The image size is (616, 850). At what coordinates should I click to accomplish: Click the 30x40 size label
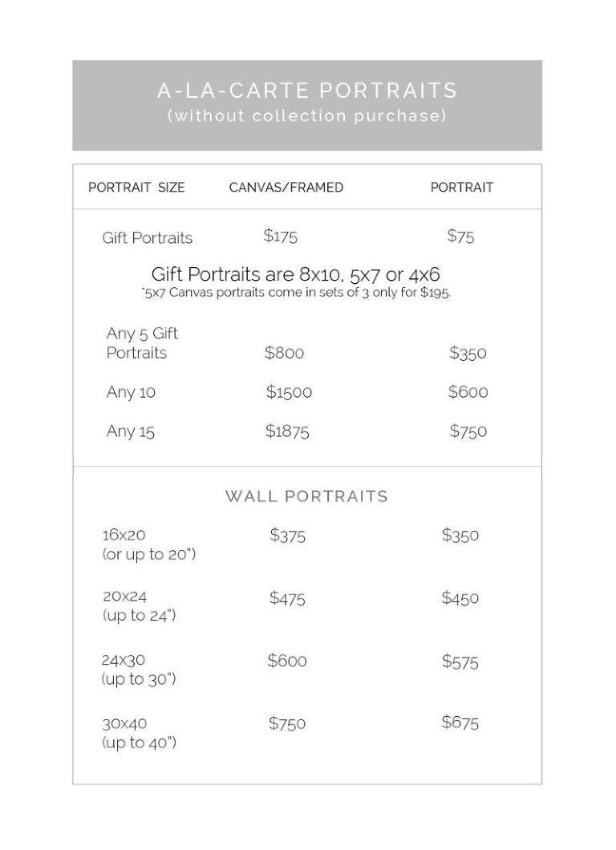pos(124,723)
